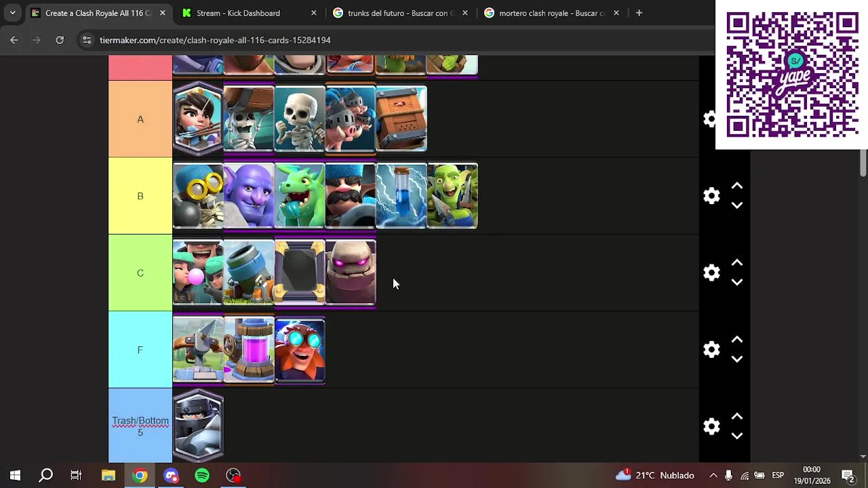
Task: Select the Mega Knight card in Trash tier
Action: (198, 426)
